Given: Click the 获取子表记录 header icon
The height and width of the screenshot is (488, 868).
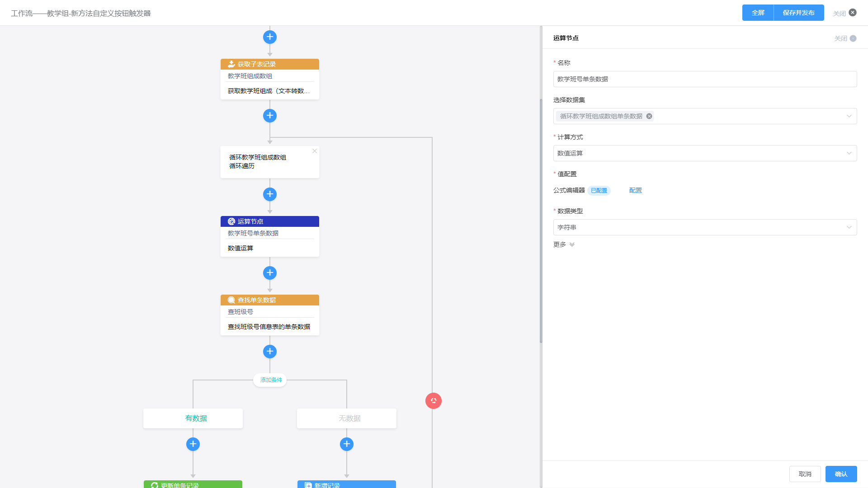Looking at the screenshot, I should click(231, 64).
